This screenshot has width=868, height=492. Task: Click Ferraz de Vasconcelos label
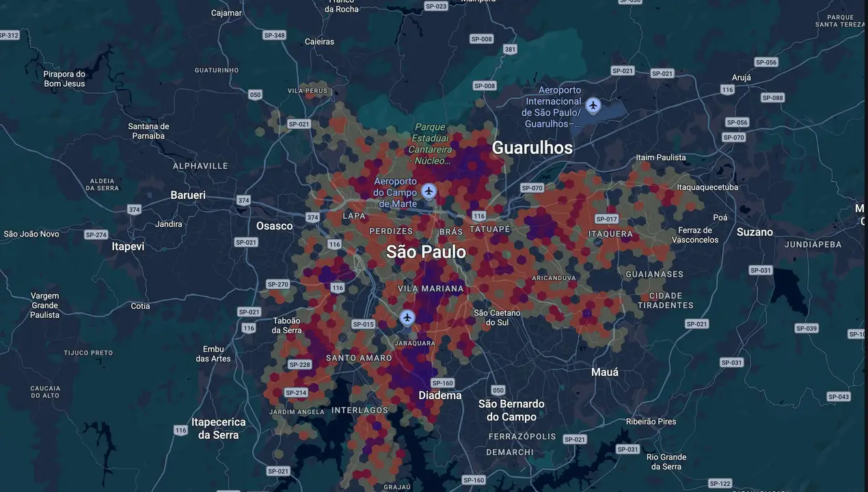(x=695, y=235)
